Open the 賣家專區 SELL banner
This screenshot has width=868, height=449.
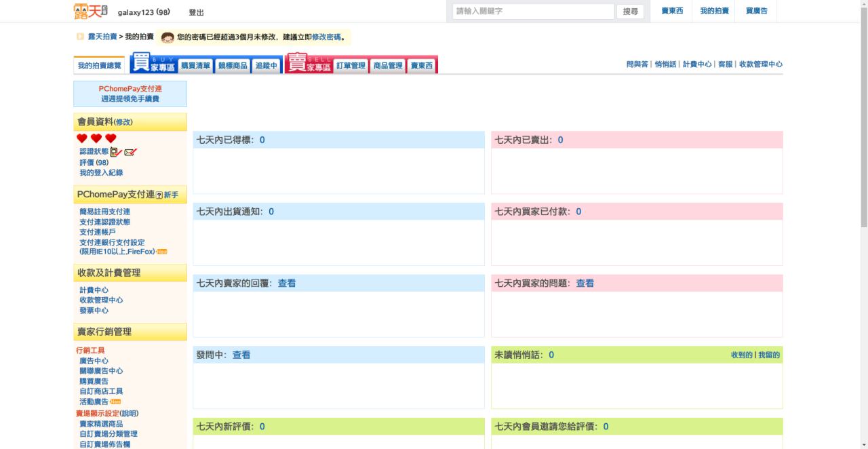(309, 63)
